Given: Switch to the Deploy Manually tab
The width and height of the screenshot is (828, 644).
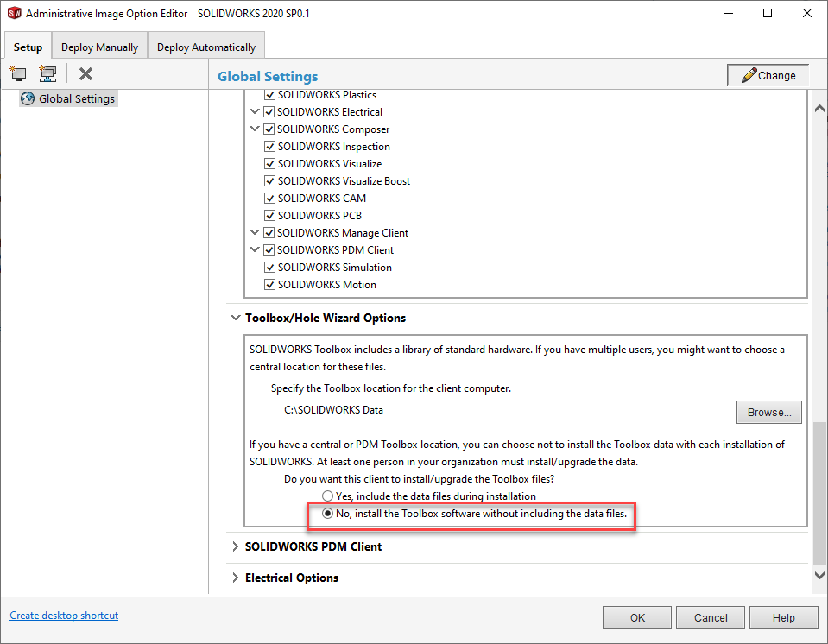Looking at the screenshot, I should pos(99,47).
